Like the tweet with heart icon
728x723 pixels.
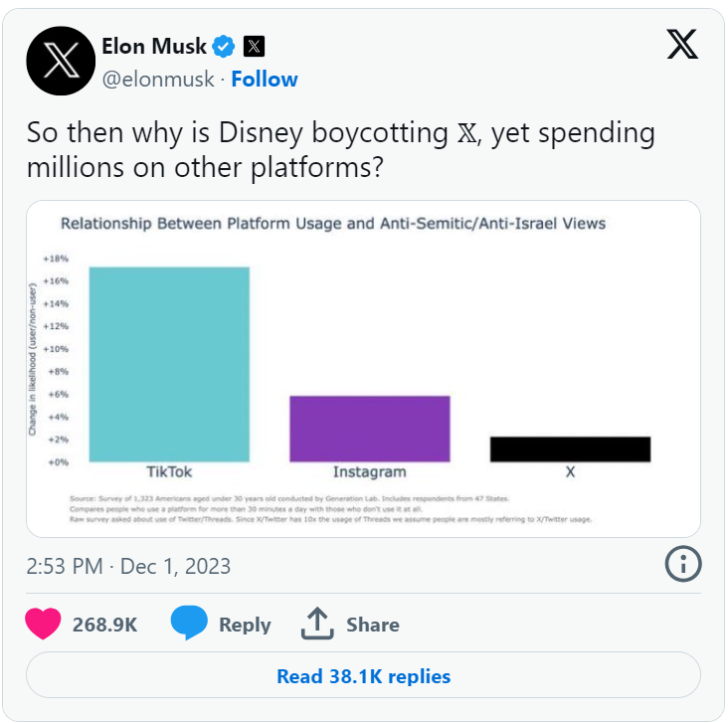(43, 624)
